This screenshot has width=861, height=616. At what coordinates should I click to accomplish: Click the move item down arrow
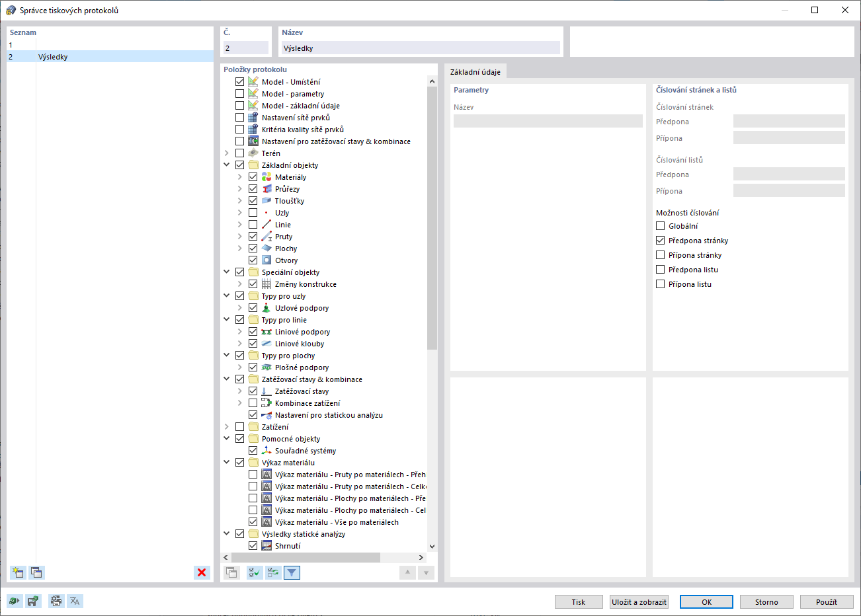(426, 572)
